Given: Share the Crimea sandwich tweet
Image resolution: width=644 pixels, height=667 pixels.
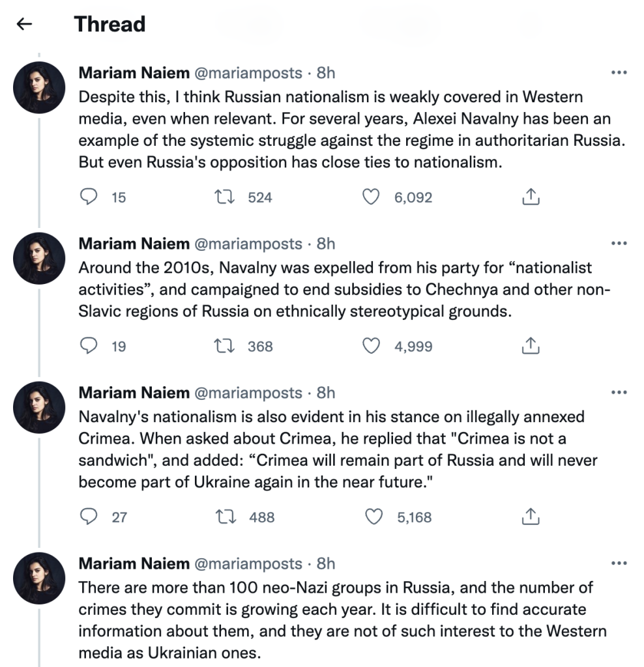Looking at the screenshot, I should [x=531, y=517].
